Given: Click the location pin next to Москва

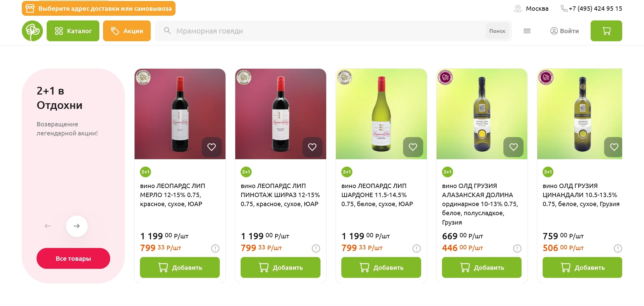Looking at the screenshot, I should pos(518,8).
